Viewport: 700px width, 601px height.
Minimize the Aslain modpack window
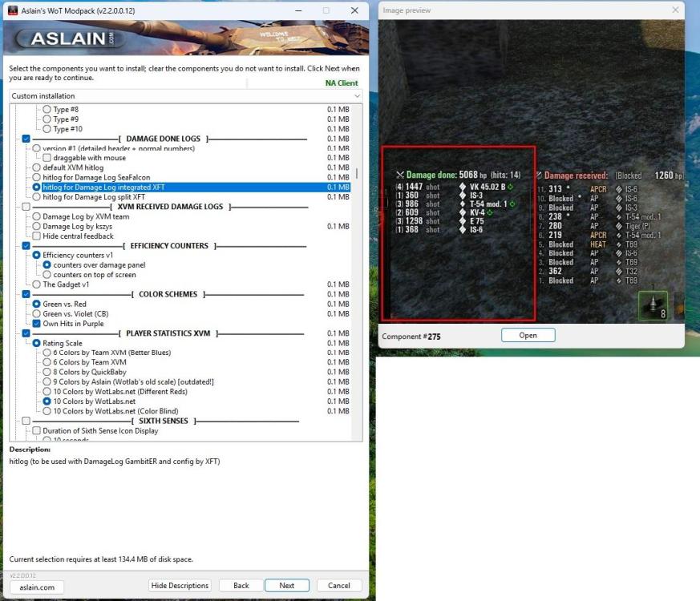tap(298, 10)
